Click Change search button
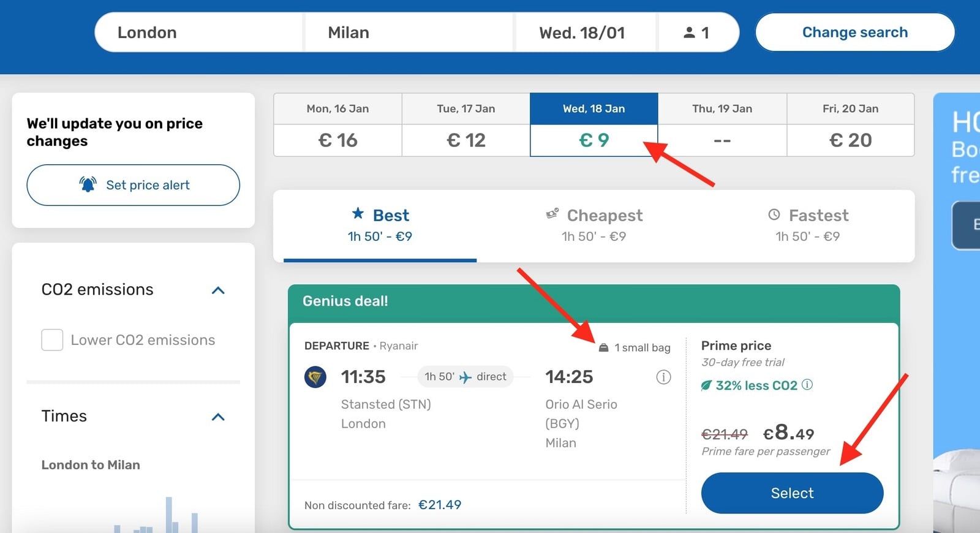The image size is (980, 533). click(855, 32)
